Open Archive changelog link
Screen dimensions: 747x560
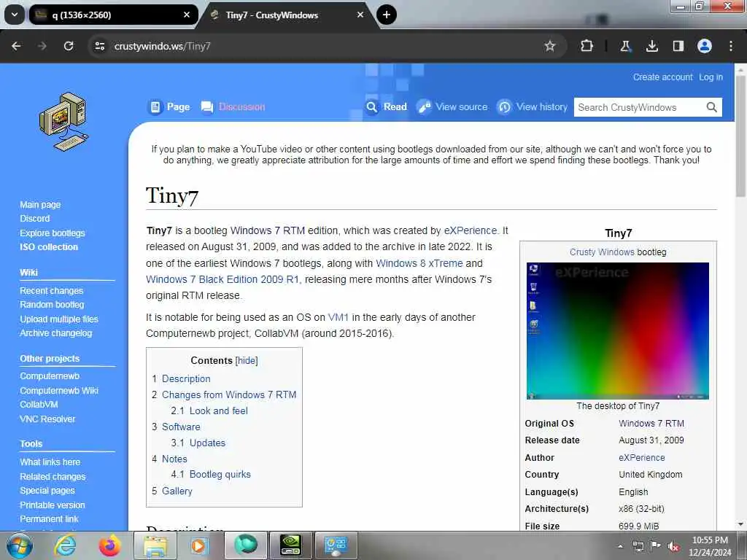tap(55, 333)
